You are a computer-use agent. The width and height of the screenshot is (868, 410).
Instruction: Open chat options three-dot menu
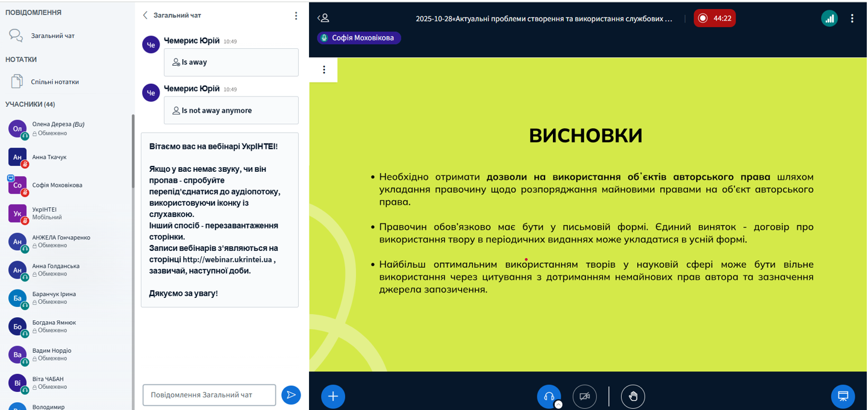(x=296, y=16)
